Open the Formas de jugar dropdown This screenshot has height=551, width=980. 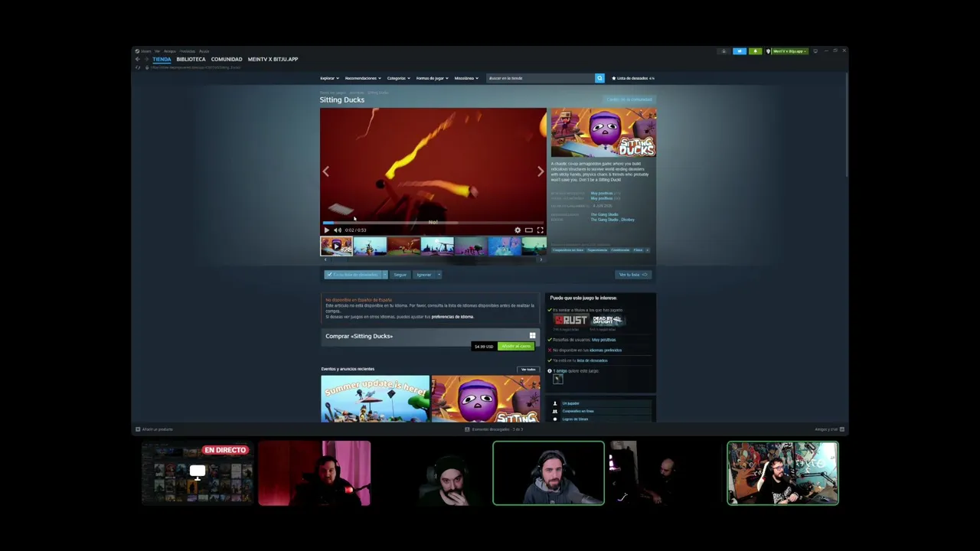432,78
